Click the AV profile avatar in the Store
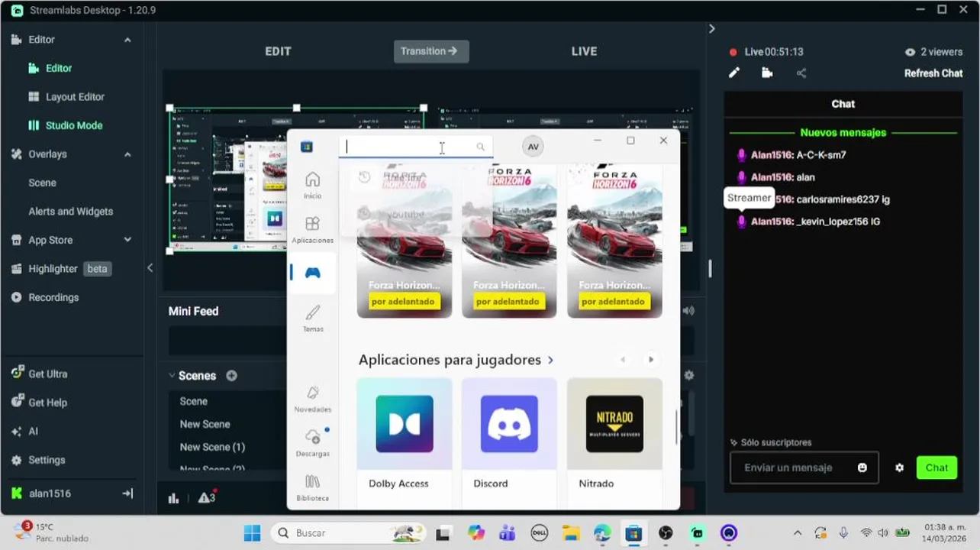This screenshot has height=550, width=980. click(533, 147)
